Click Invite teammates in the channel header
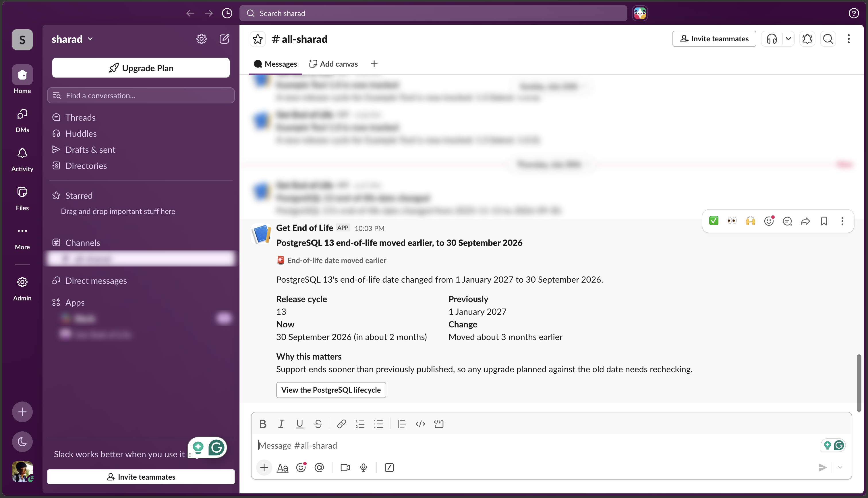Screen dimensions: 868x498 (x=714, y=39)
